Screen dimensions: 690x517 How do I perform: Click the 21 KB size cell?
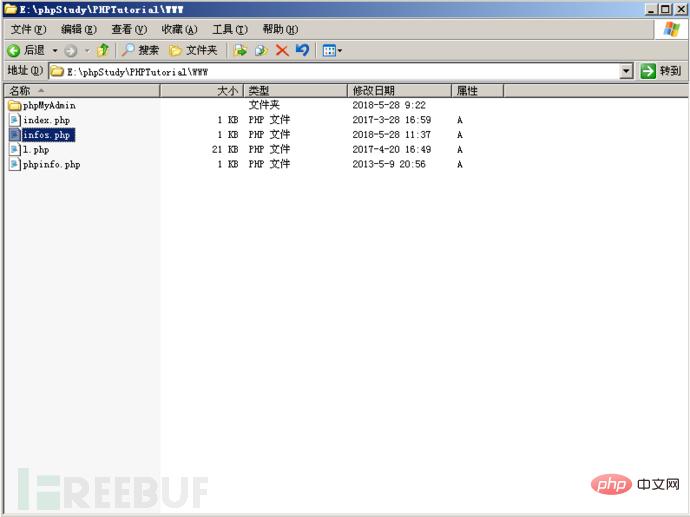tap(225, 150)
